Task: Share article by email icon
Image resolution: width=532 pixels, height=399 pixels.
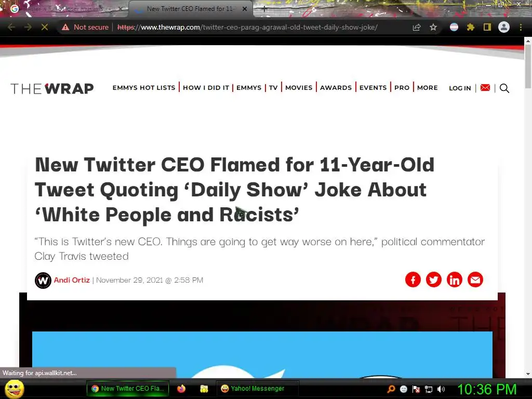Action: pos(475,280)
